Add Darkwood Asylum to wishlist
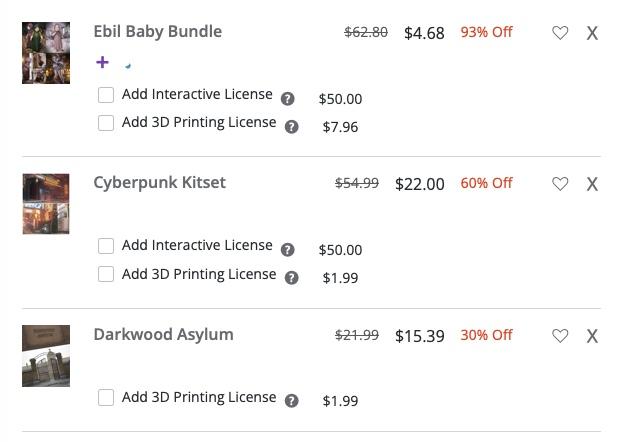Screen dimensions: 620x442 [560, 336]
